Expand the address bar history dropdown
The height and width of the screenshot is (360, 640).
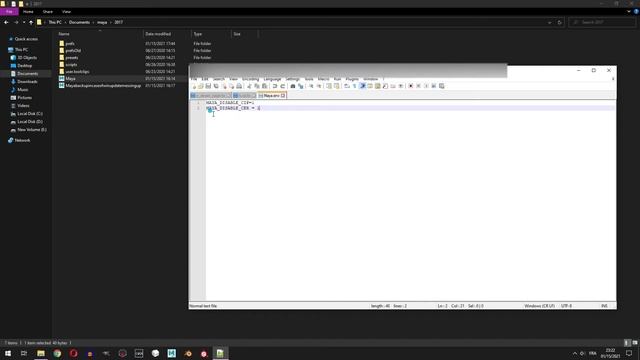tap(549, 22)
